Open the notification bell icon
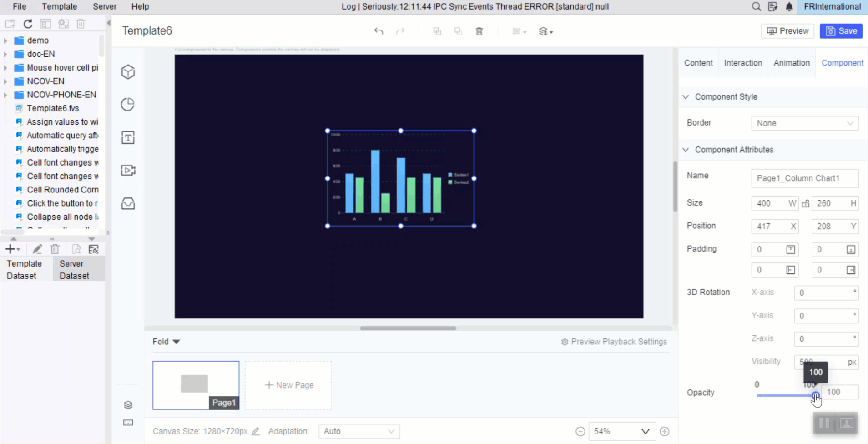868x444 pixels. [789, 6]
